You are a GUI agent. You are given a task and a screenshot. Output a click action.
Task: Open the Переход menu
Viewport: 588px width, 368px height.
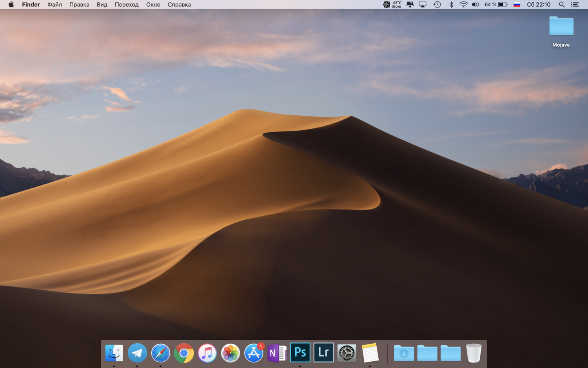tap(127, 5)
